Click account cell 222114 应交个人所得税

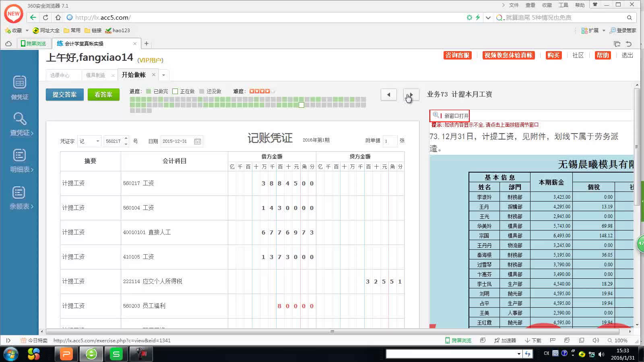click(x=174, y=281)
